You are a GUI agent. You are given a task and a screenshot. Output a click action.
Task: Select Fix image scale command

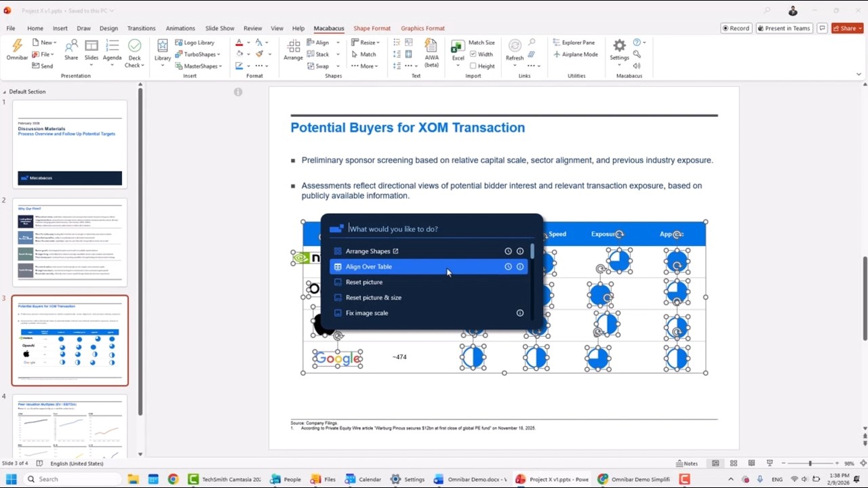[428, 313]
